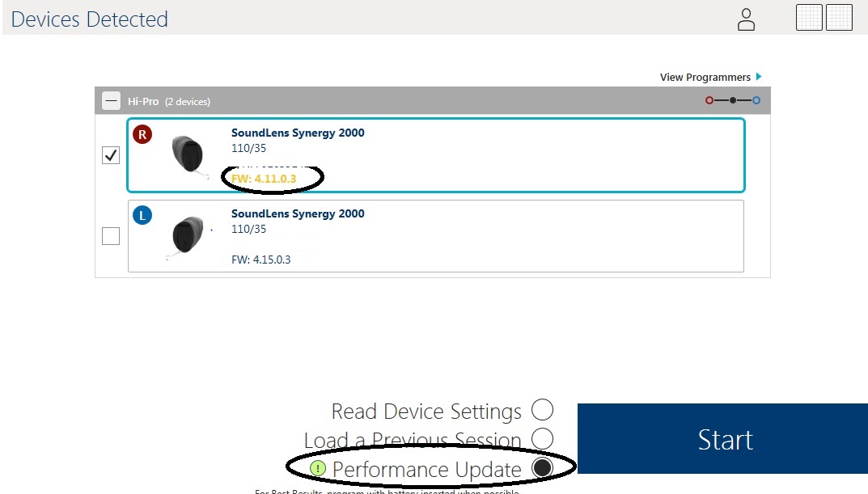This screenshot has width=868, height=494.
Task: Click the Hi-Pro (2 devices) header label
Action: click(x=169, y=101)
